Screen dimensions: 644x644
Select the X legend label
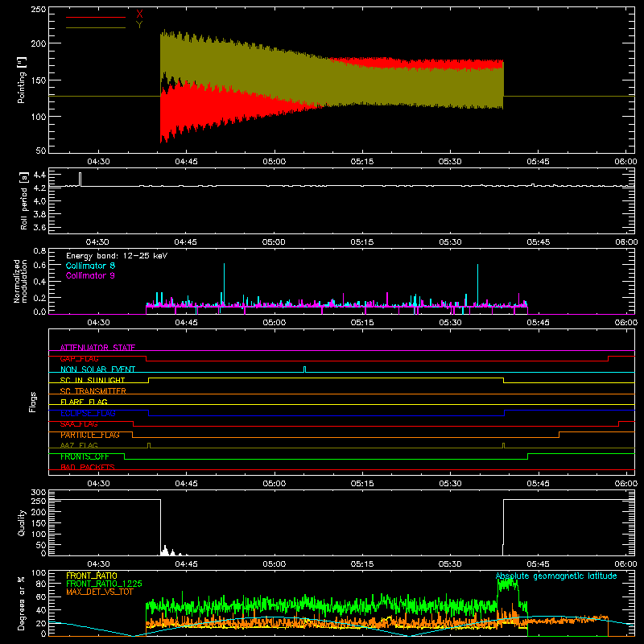(x=139, y=14)
